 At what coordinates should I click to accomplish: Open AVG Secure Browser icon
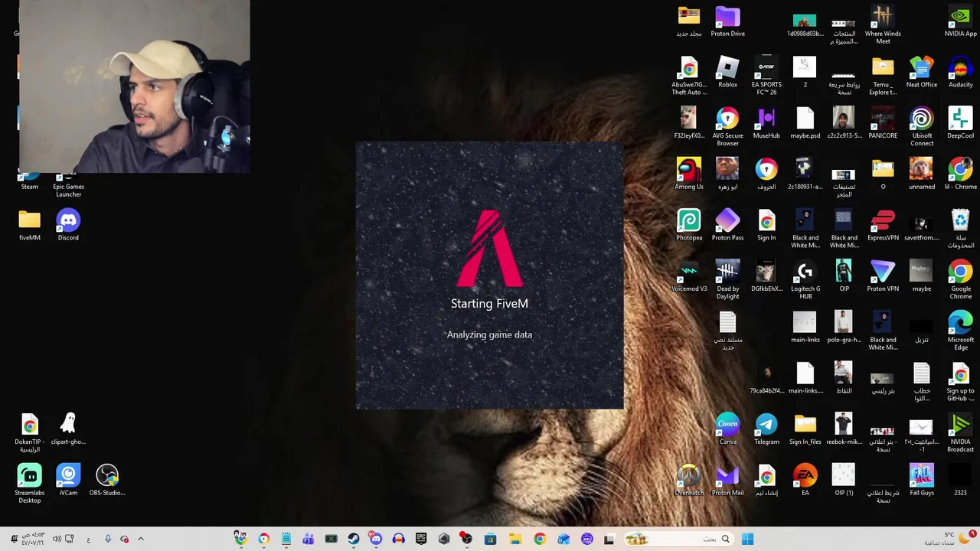coord(727,127)
